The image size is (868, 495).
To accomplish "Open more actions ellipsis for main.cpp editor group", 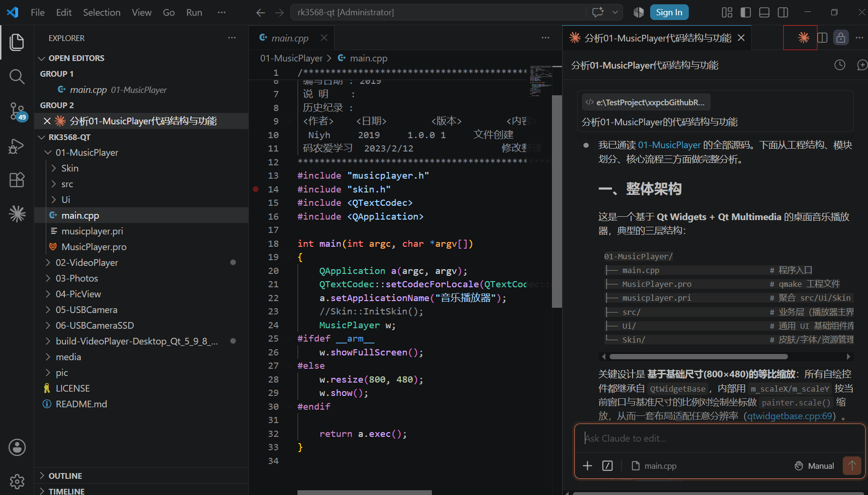I will pos(545,38).
